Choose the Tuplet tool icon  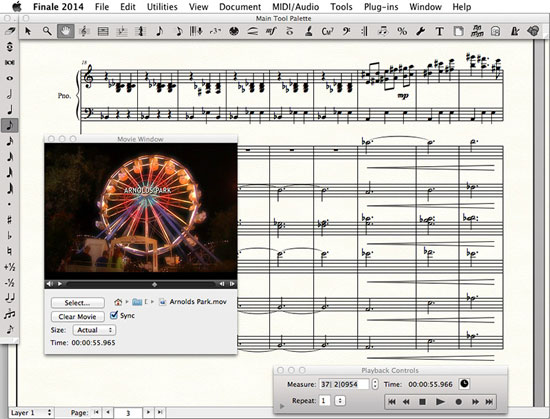215,31
